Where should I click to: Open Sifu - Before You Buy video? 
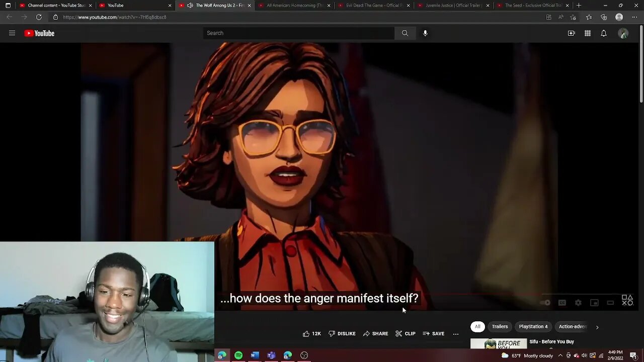pyautogui.click(x=551, y=342)
